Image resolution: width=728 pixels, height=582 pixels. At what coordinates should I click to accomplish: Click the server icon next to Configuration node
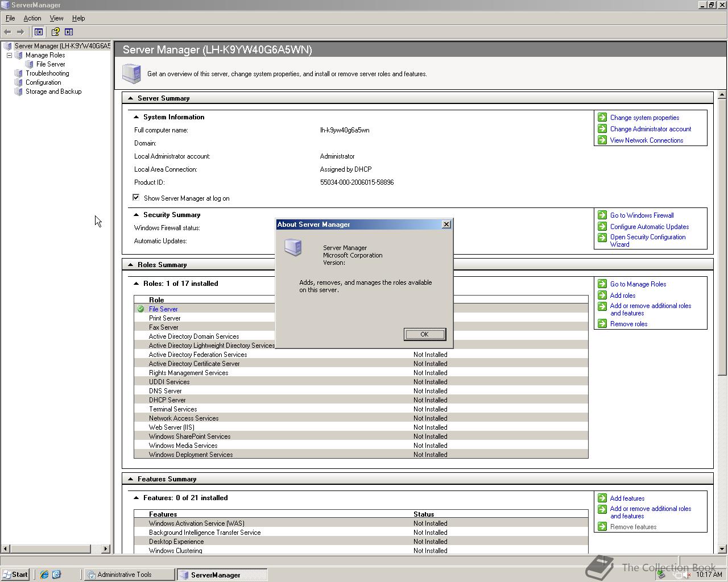[18, 82]
